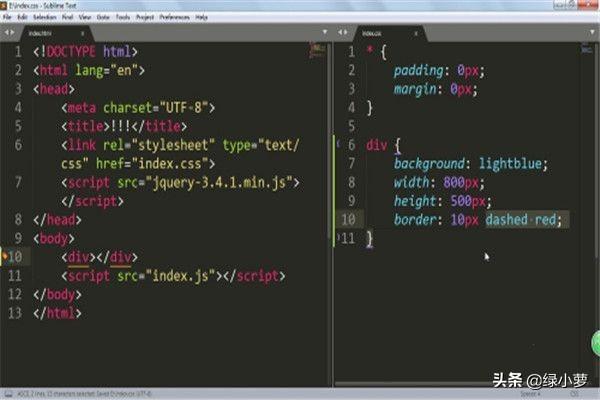
Task: Click line number 6 in the CSS gutter
Action: [x=350, y=145]
